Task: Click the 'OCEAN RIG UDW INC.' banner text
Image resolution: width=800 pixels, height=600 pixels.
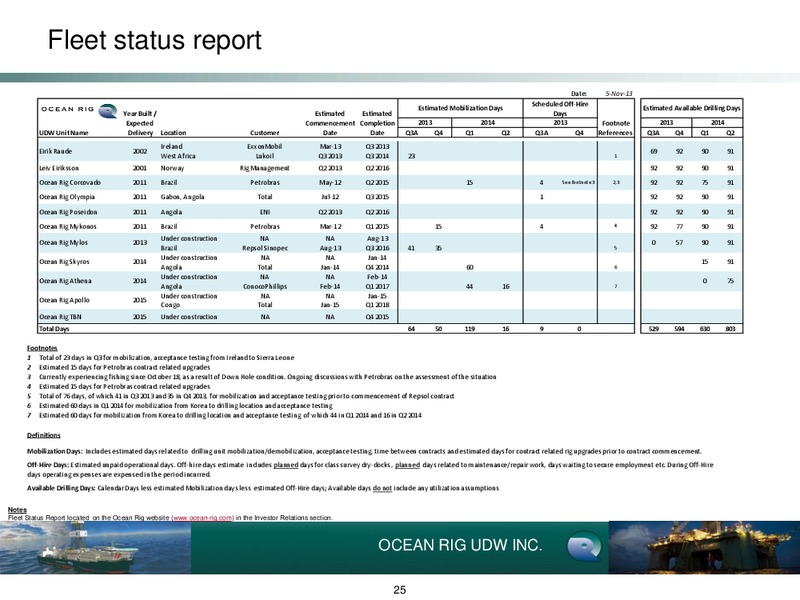Action: pos(460,545)
